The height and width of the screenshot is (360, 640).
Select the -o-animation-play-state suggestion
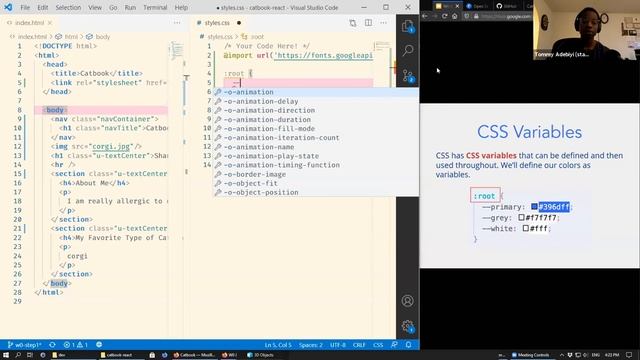(316, 156)
